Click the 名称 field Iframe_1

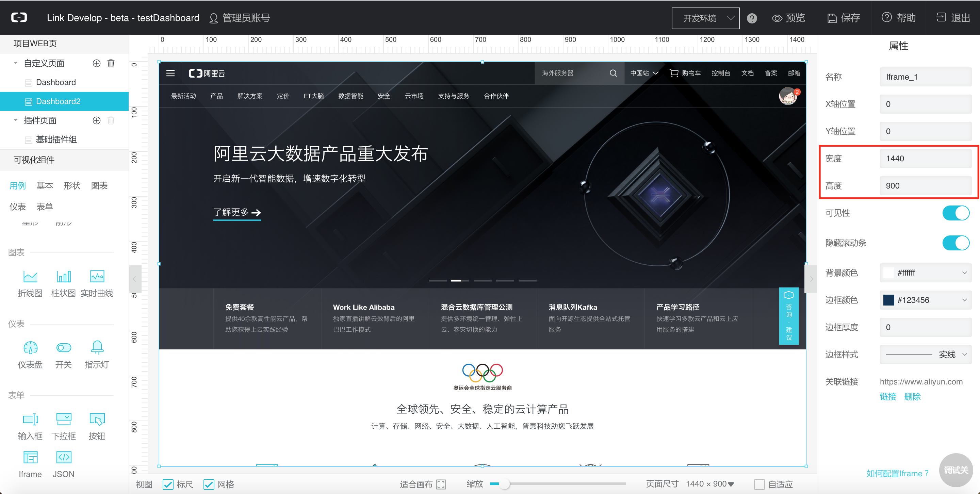click(x=926, y=77)
